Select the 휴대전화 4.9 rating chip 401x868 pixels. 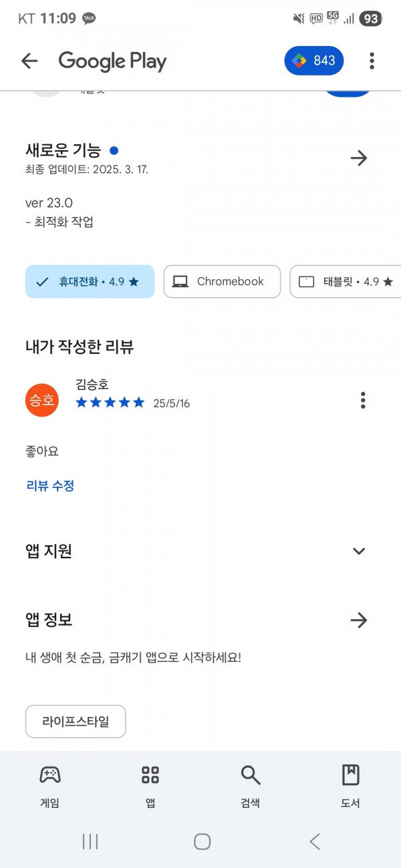click(x=90, y=282)
